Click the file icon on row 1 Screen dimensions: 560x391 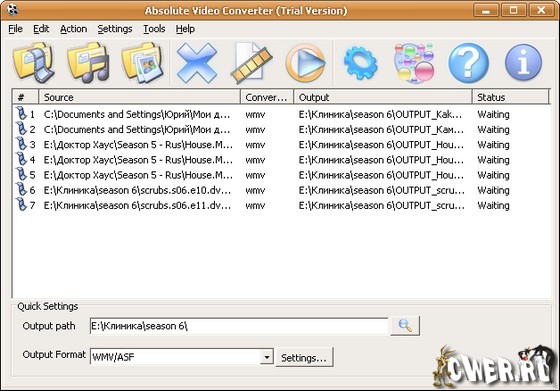[x=21, y=113]
